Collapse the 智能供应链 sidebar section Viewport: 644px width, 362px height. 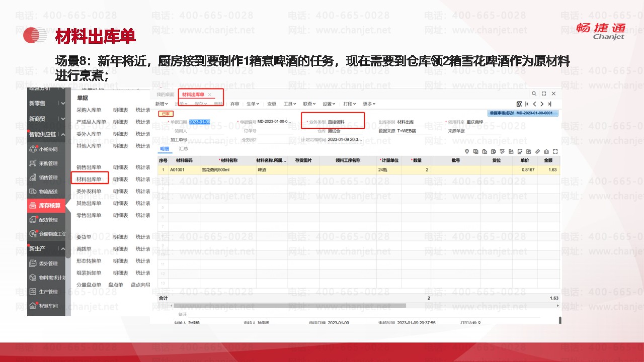point(63,135)
